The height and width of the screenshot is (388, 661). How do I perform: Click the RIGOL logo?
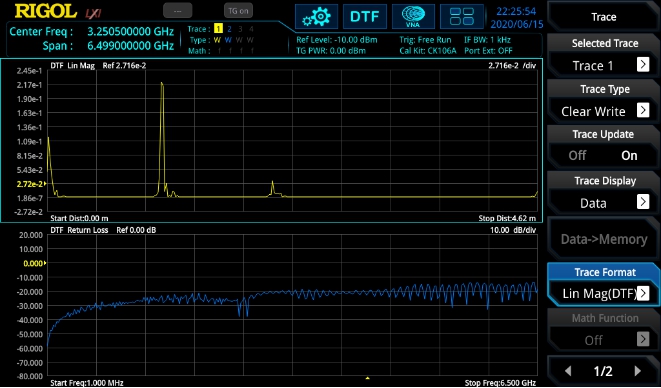(46, 11)
